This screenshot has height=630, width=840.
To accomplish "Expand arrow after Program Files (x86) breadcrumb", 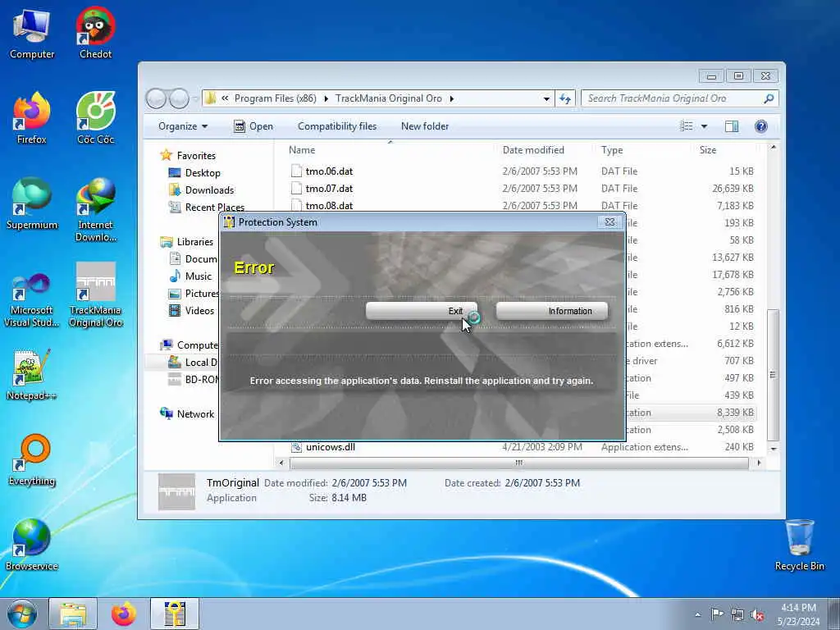I will pyautogui.click(x=326, y=98).
